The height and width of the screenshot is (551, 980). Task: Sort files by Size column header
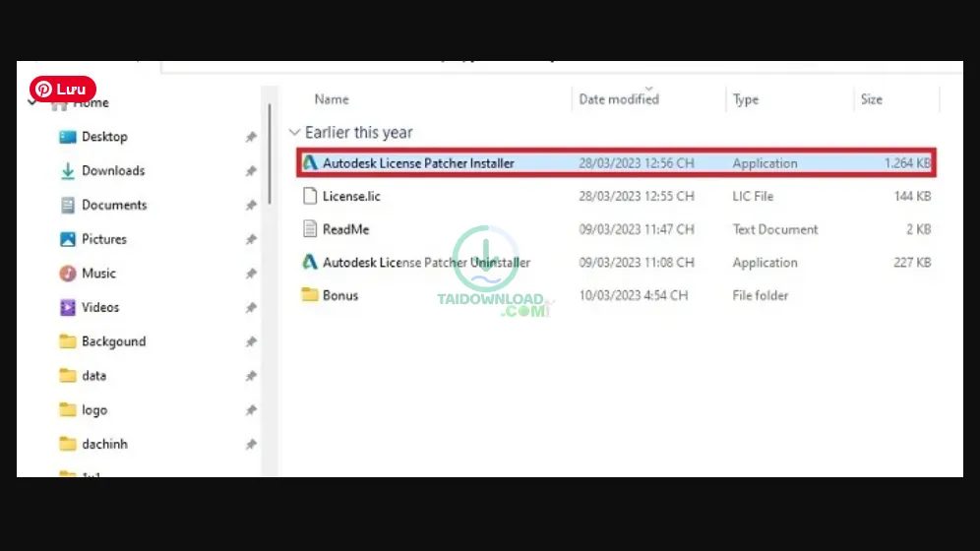871,99
